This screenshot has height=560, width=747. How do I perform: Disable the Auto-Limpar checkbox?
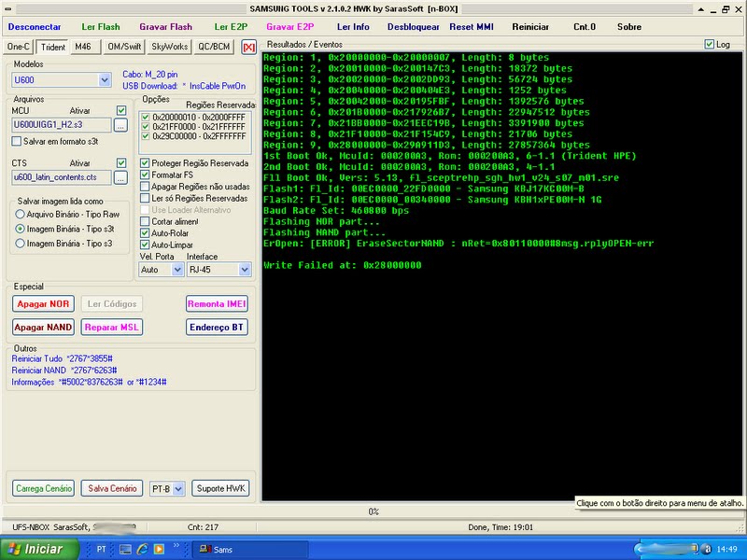tap(145, 245)
